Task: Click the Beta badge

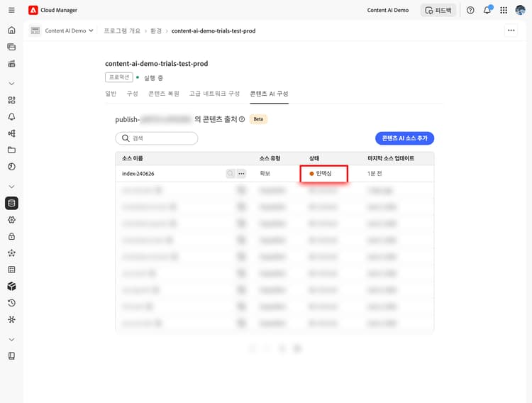Action: pos(258,119)
